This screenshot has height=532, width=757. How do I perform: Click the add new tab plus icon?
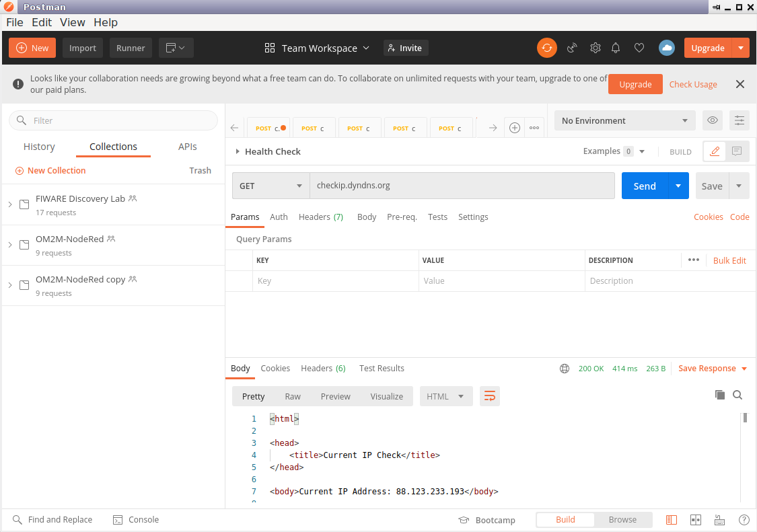click(515, 128)
